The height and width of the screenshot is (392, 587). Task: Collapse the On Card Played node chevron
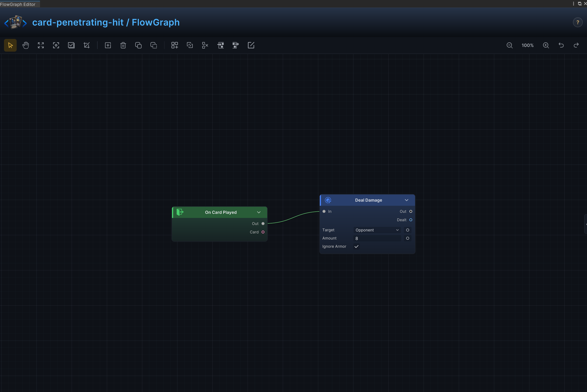point(259,212)
